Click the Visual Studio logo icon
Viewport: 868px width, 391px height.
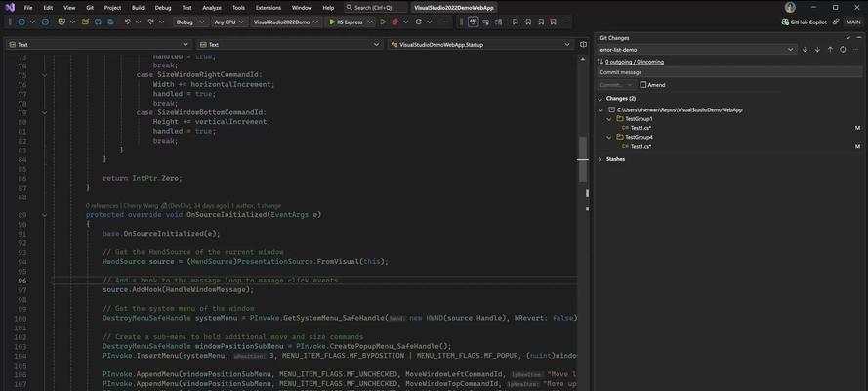(10, 8)
